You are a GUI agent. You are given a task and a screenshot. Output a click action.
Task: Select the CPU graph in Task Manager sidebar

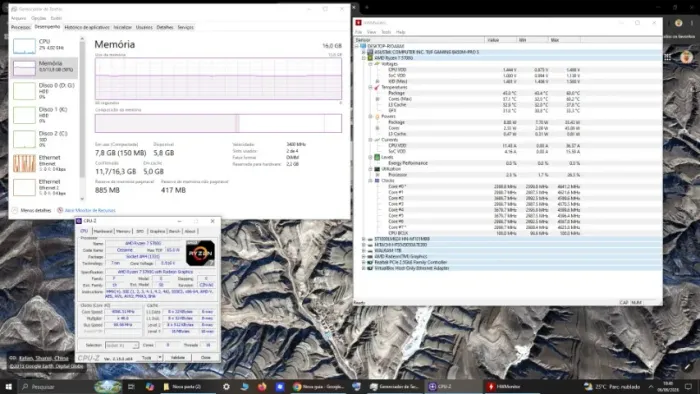click(x=24, y=46)
